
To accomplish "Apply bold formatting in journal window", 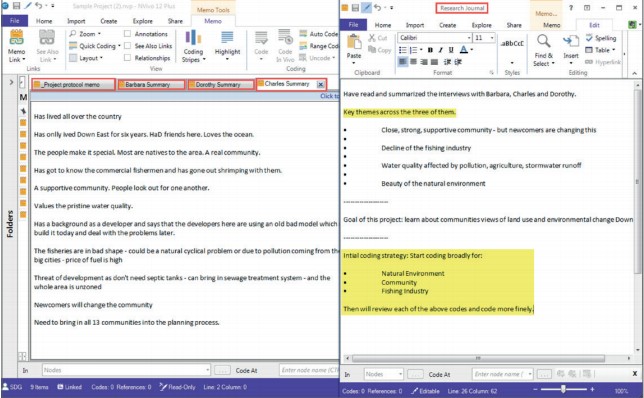I will pos(430,50).
